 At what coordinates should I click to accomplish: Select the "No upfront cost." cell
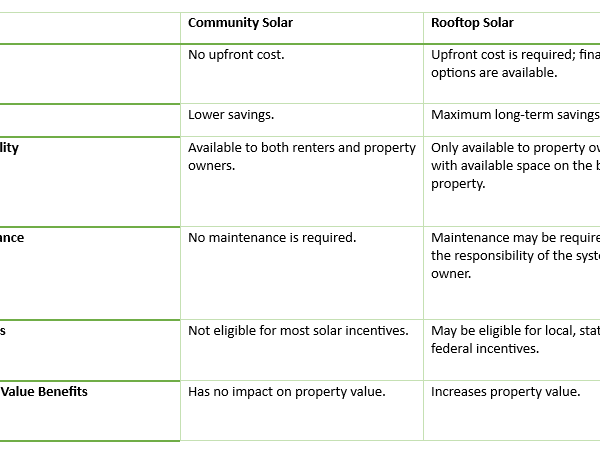(x=236, y=54)
